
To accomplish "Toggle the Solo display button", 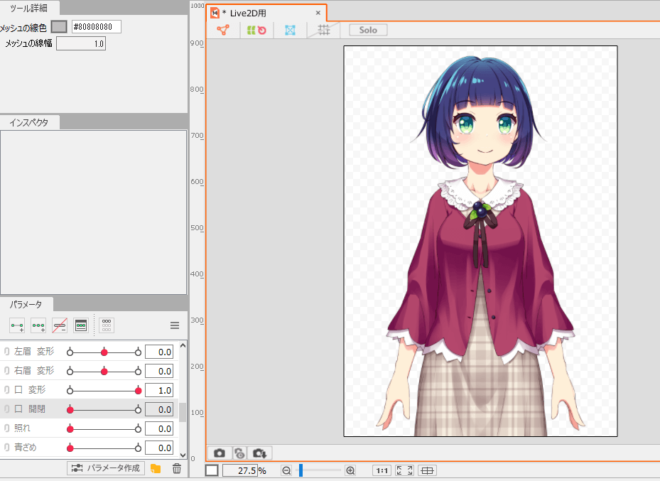I will (367, 30).
